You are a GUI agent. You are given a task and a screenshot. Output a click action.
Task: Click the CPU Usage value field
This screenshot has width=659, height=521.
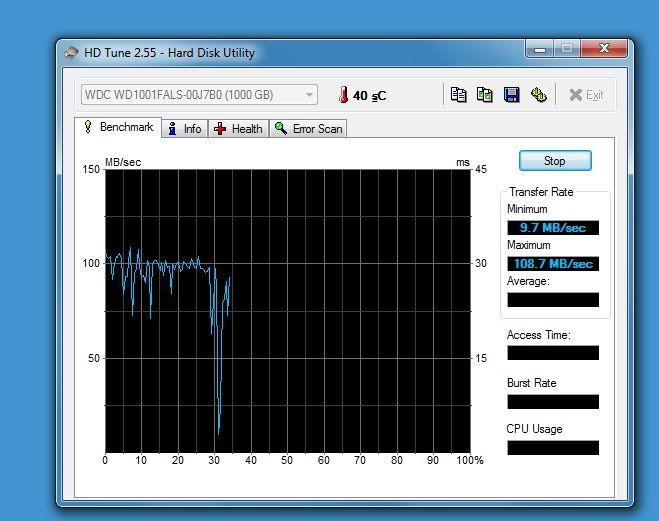tap(553, 448)
